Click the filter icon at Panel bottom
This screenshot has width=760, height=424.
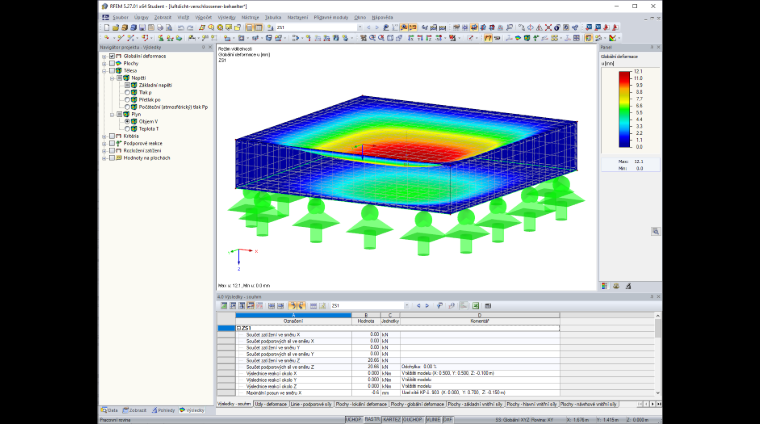tap(628, 286)
